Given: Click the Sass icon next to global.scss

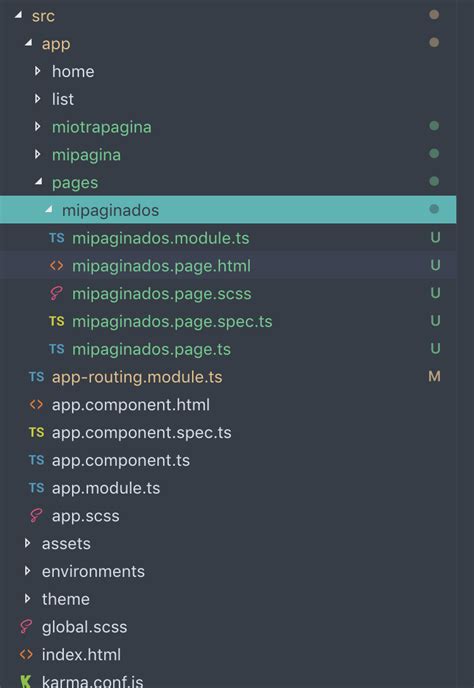Looking at the screenshot, I should pyautogui.click(x=26, y=627).
